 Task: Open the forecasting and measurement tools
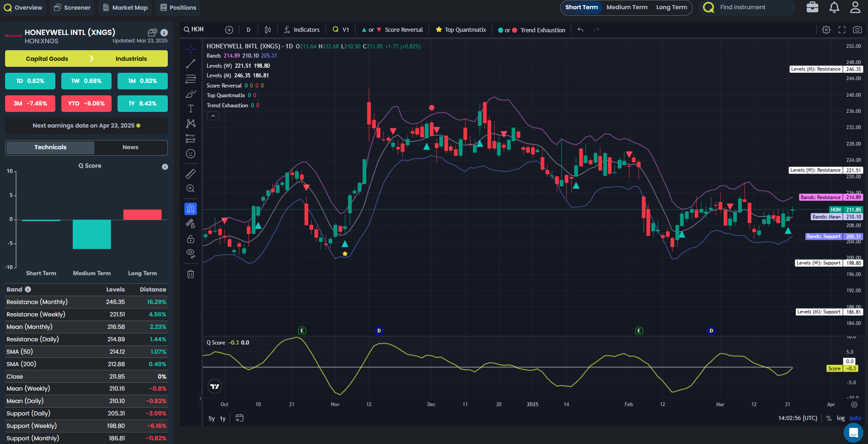(190, 139)
